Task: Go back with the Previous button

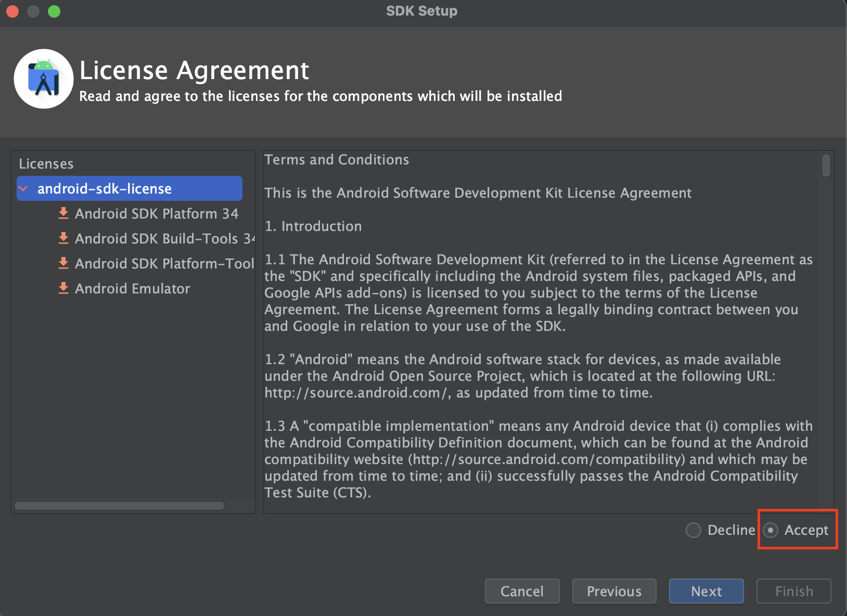Action: click(x=614, y=591)
